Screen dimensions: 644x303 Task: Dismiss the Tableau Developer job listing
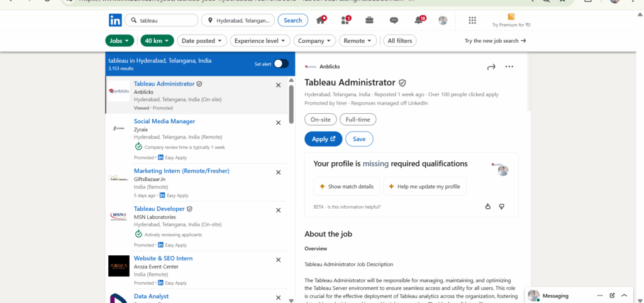click(278, 210)
